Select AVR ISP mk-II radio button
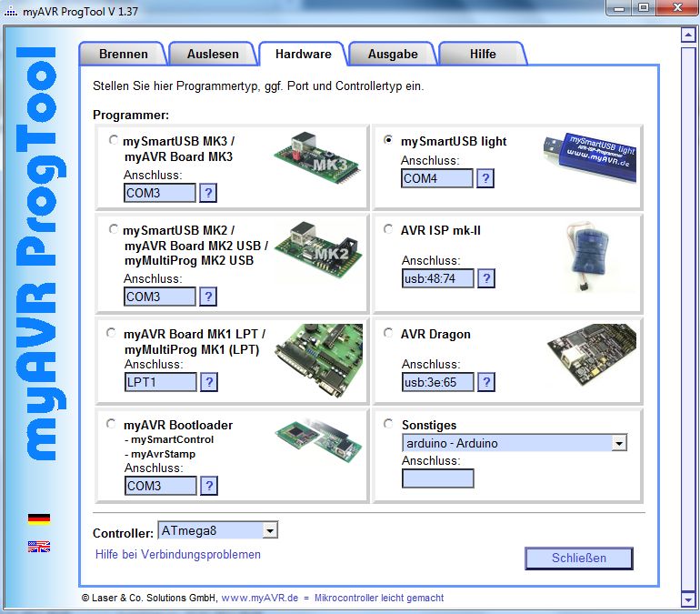 (388, 229)
